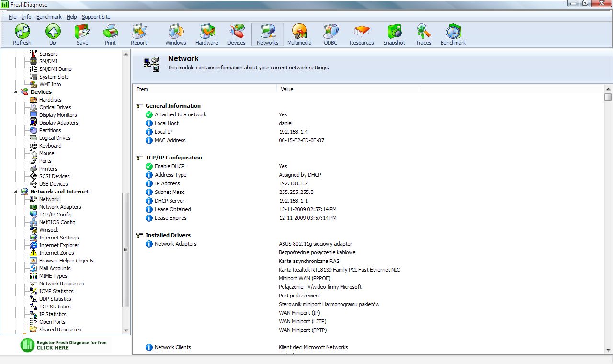Click the Snapshot toolbar icon
Image resolution: width=613 pixels, height=364 pixels.
pos(394,34)
